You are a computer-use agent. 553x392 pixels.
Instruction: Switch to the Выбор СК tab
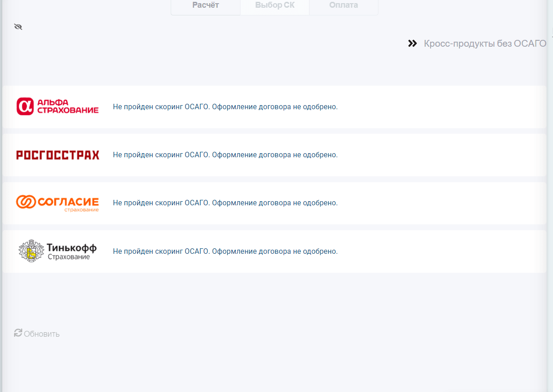(x=275, y=5)
